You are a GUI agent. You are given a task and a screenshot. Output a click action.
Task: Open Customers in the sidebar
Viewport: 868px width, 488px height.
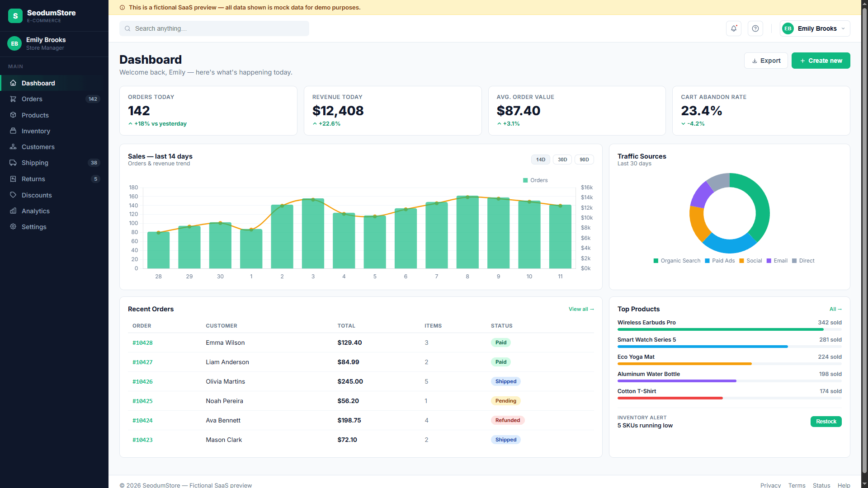pos(54,147)
